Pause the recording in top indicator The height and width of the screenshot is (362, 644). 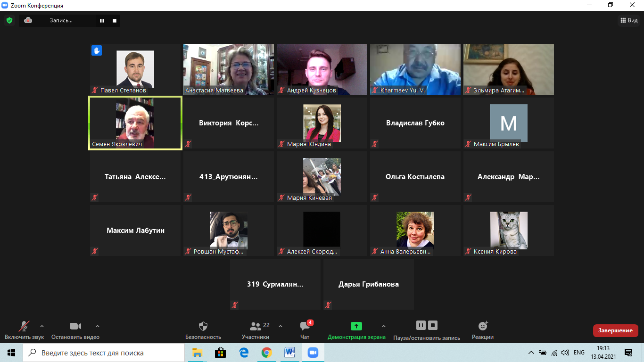[102, 21]
